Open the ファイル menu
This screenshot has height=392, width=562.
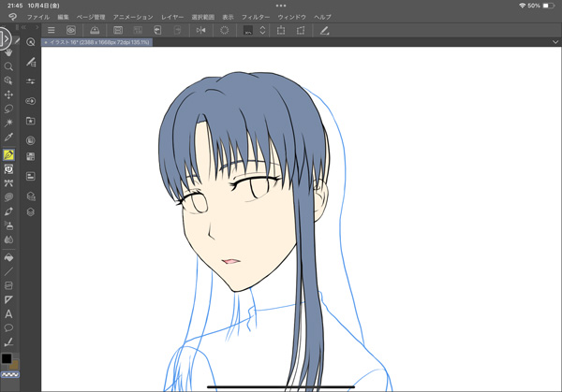39,17
